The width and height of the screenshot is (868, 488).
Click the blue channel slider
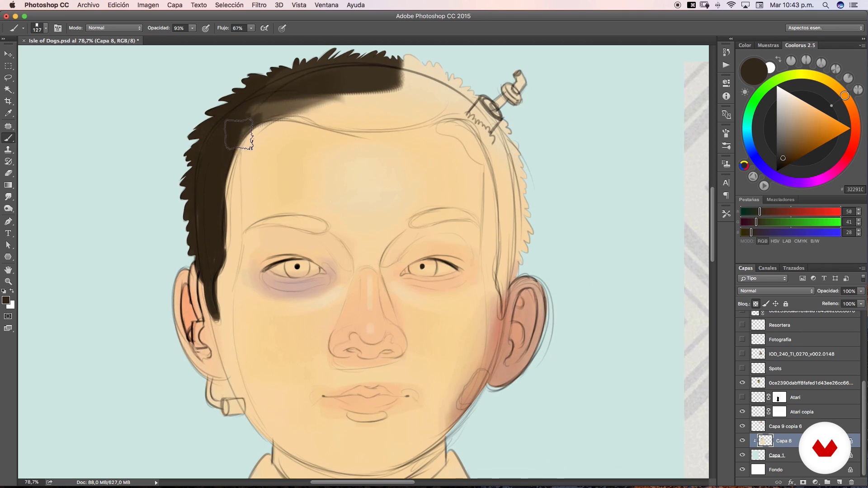click(790, 232)
